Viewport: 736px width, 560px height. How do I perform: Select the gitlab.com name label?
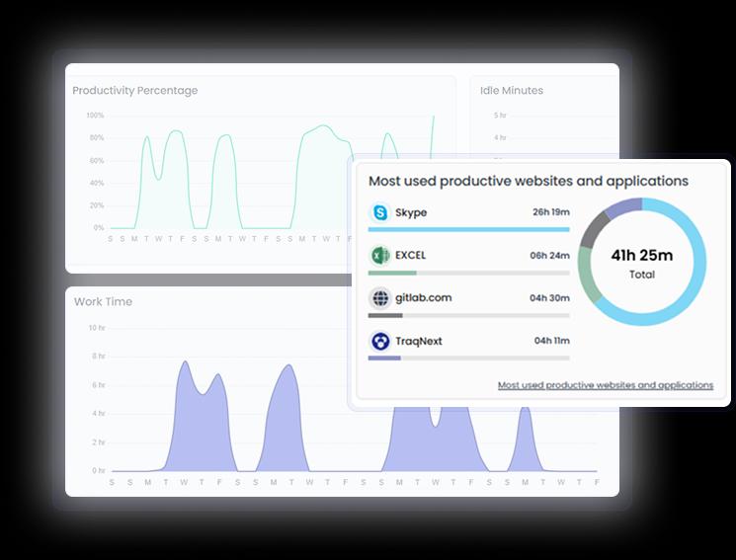[423, 298]
